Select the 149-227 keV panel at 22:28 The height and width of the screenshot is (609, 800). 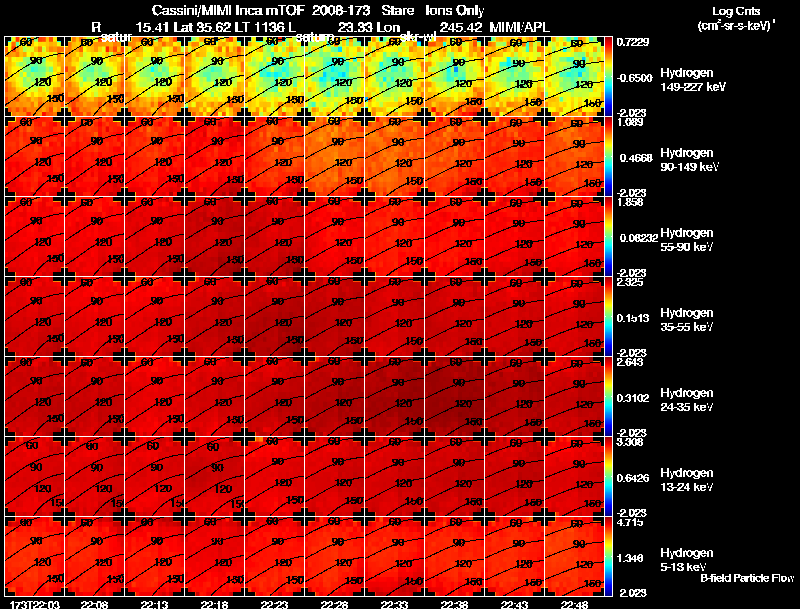coord(334,76)
